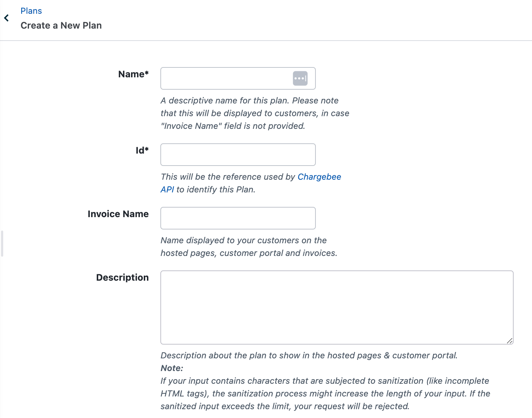Open the Chargebee API link
The image size is (532, 418).
pyautogui.click(x=319, y=177)
